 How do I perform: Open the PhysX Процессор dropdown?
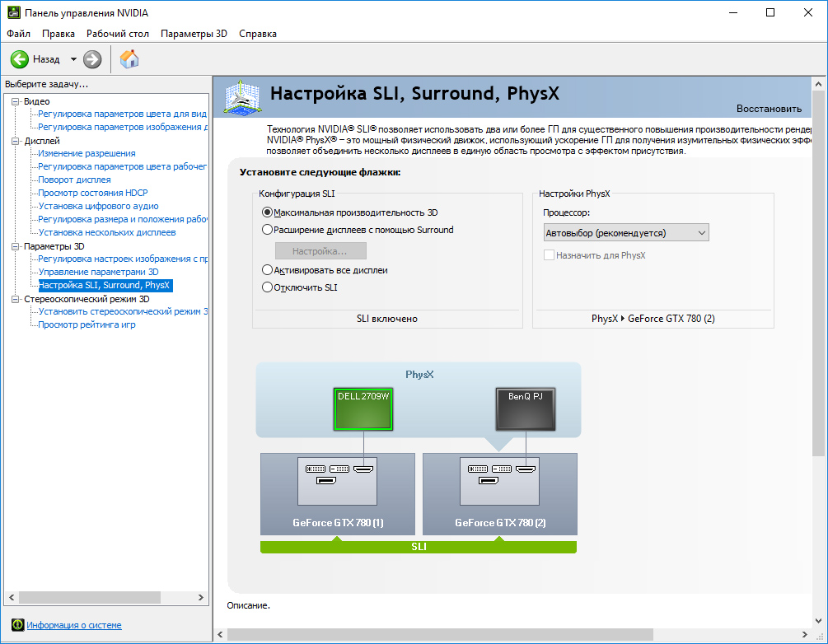coord(626,233)
